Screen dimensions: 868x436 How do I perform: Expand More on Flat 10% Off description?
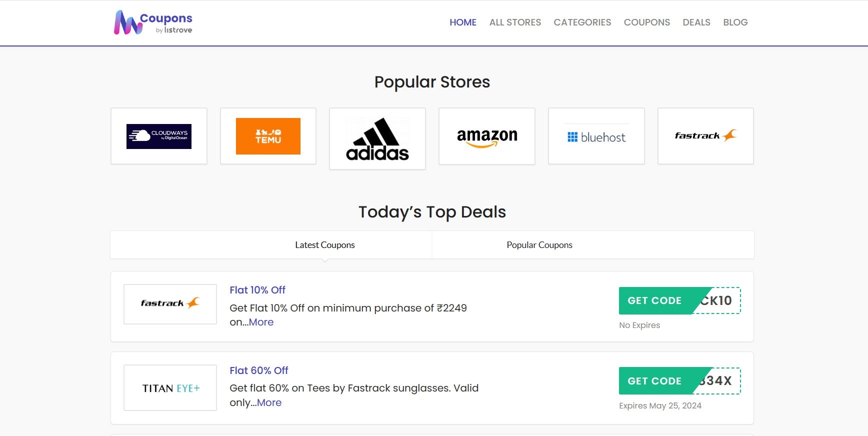(261, 322)
